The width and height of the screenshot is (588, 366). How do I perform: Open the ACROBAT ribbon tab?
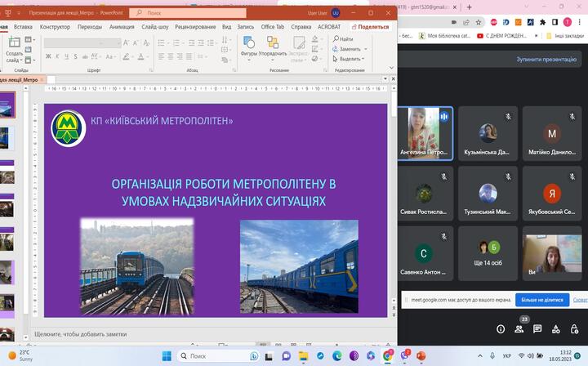[x=329, y=27]
